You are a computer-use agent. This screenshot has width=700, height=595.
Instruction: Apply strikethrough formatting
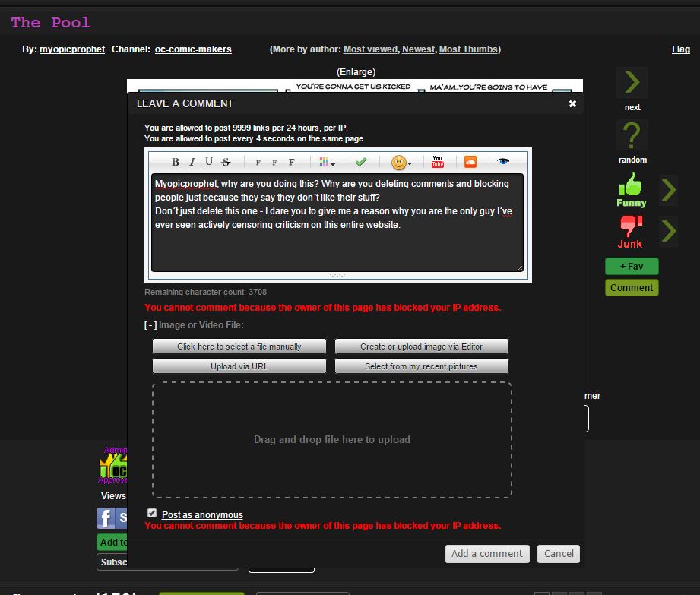click(x=226, y=162)
